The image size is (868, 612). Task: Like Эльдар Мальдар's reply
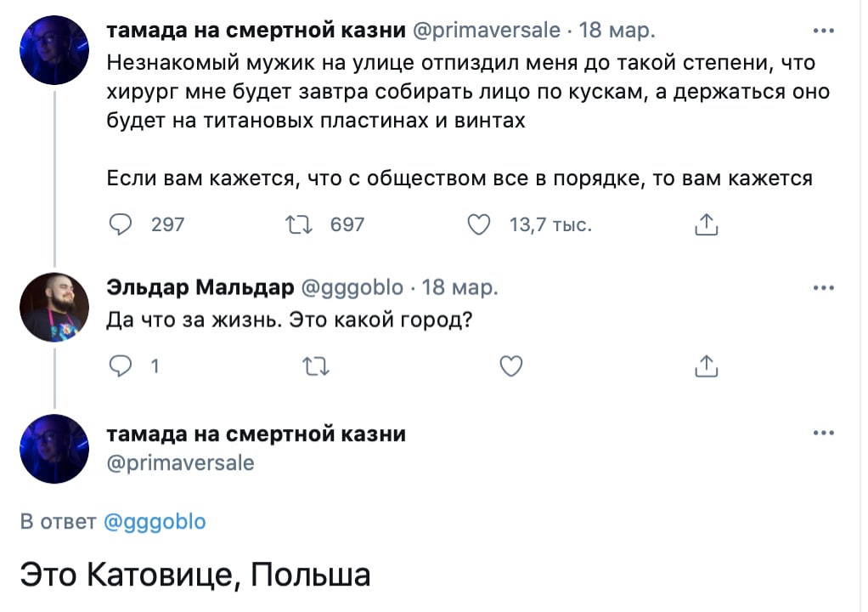pyautogui.click(x=510, y=366)
